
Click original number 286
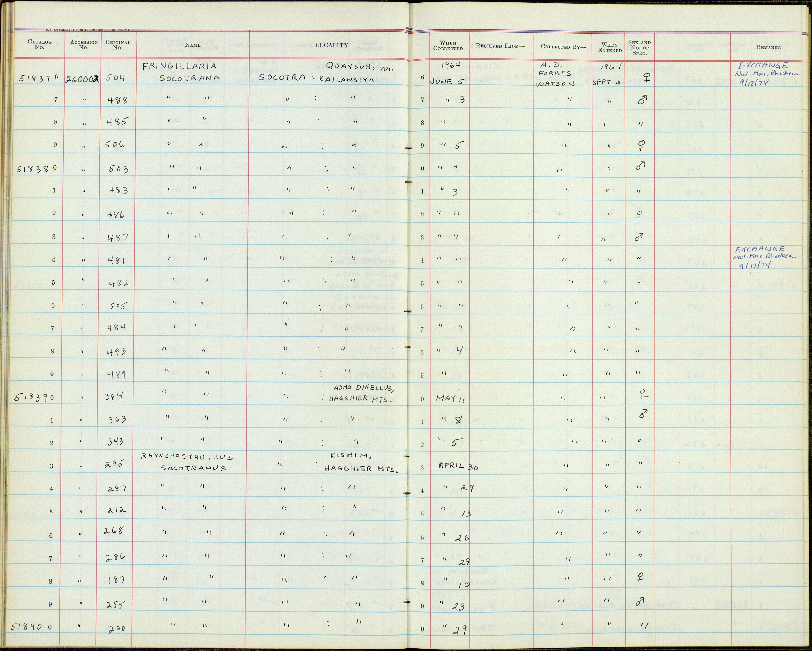tap(116, 557)
